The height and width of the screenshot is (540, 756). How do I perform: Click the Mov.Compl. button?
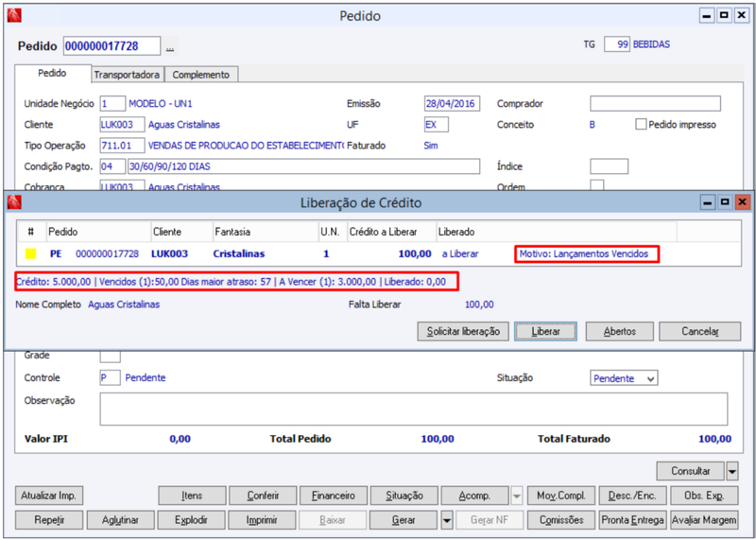(561, 496)
